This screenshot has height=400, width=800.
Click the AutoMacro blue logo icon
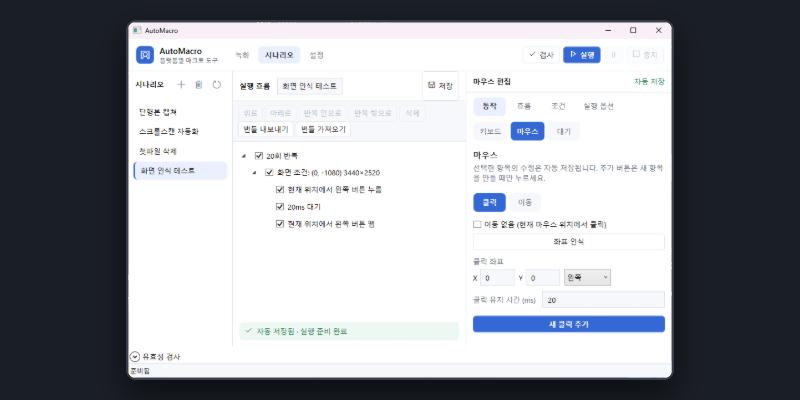[145, 55]
